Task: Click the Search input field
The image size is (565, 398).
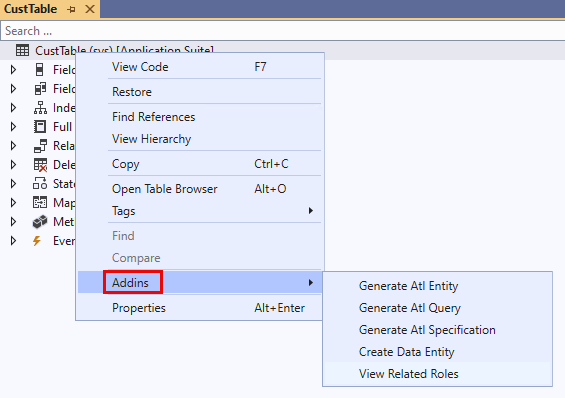Action: (283, 31)
